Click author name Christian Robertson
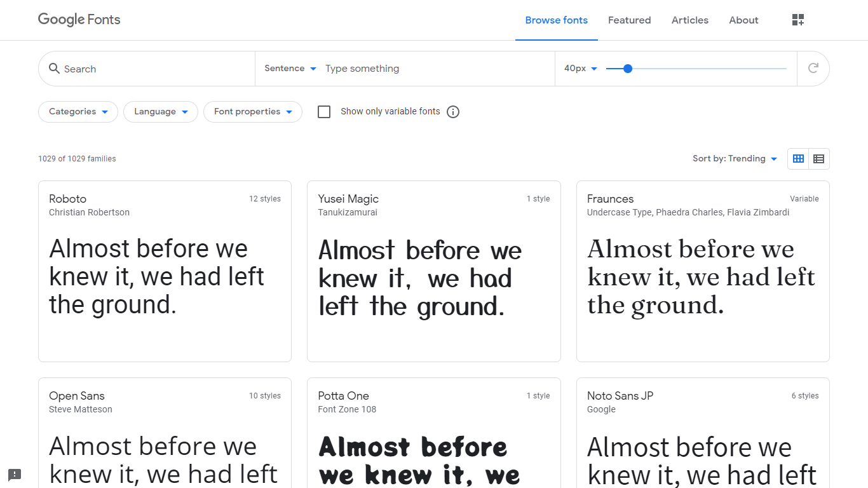 point(89,212)
